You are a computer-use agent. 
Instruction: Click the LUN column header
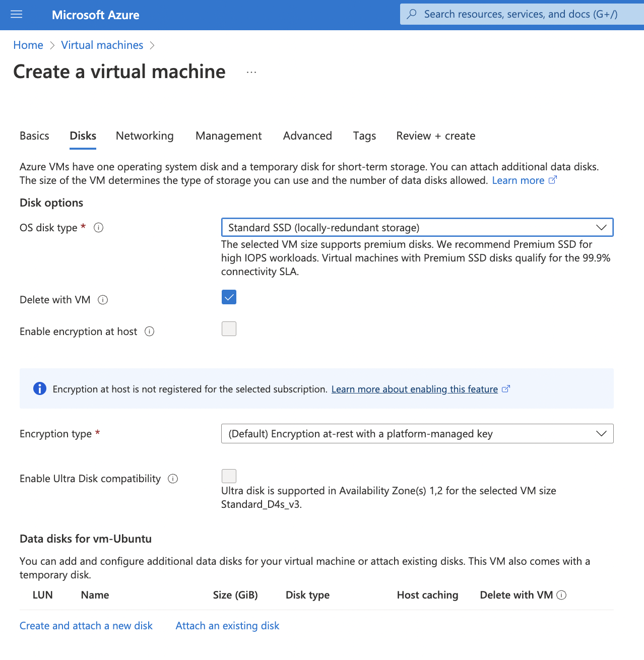coord(43,595)
